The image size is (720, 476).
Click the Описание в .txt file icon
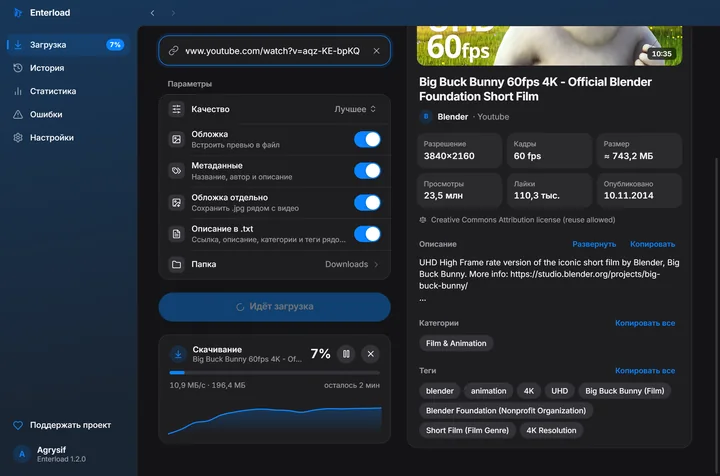pyautogui.click(x=176, y=234)
